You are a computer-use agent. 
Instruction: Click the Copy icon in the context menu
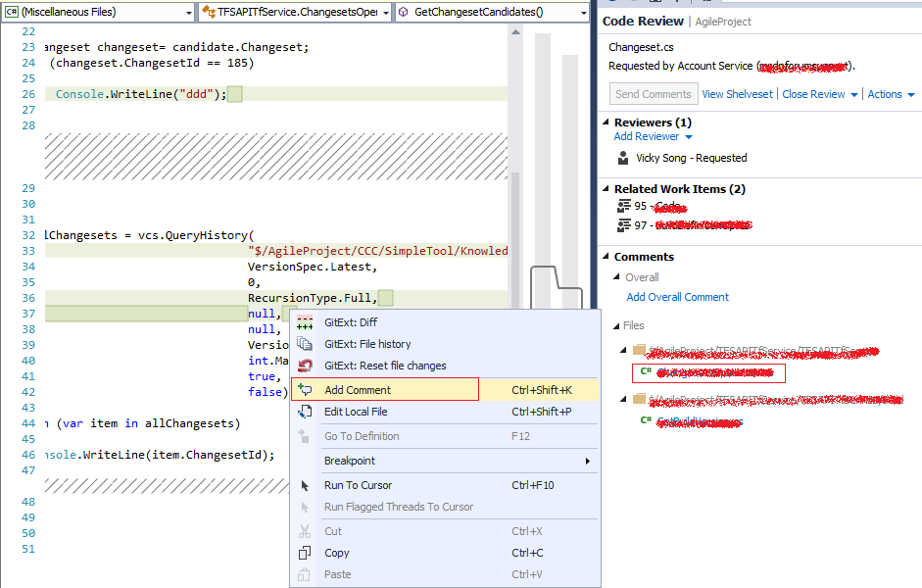[305, 553]
